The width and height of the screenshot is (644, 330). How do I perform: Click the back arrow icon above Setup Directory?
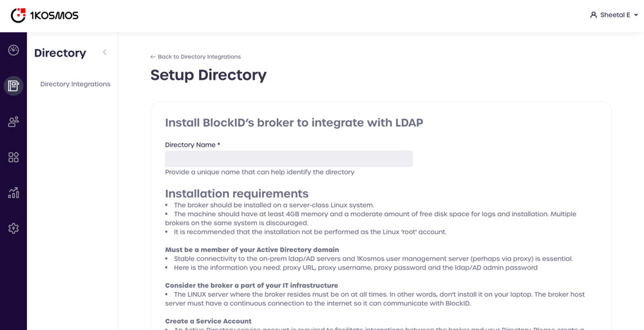point(153,57)
